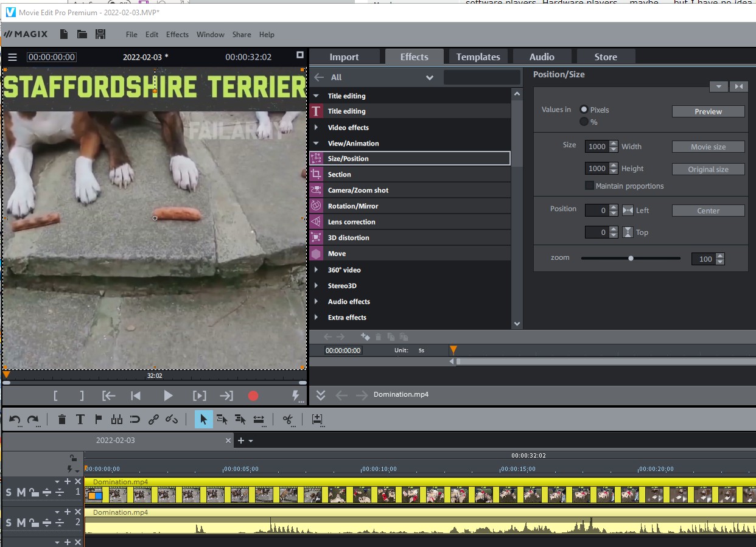Enable the Maintain proportions checkbox

click(x=589, y=186)
